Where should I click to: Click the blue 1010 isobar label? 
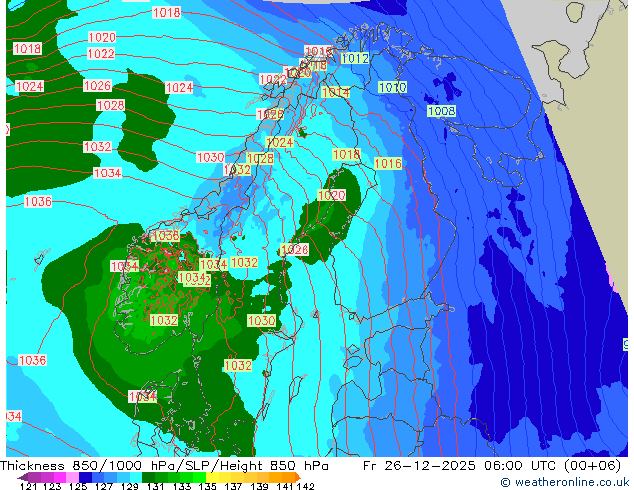point(393,87)
